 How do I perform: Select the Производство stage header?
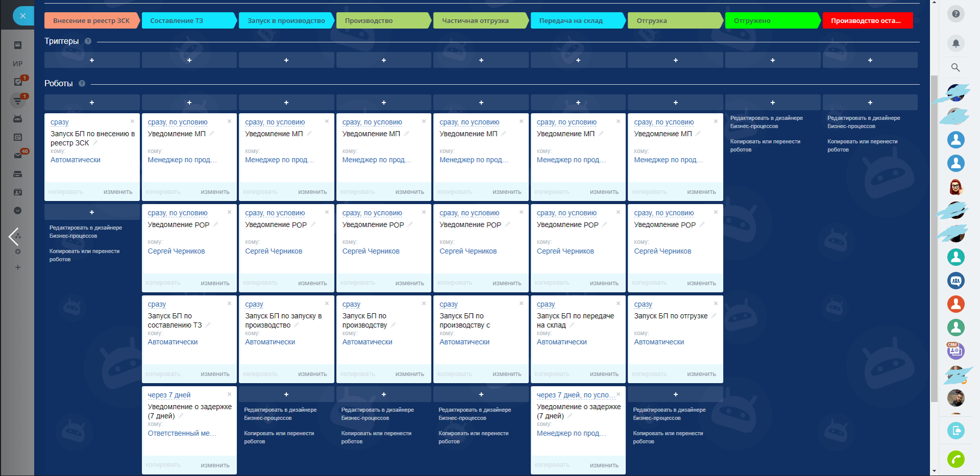pos(383,20)
